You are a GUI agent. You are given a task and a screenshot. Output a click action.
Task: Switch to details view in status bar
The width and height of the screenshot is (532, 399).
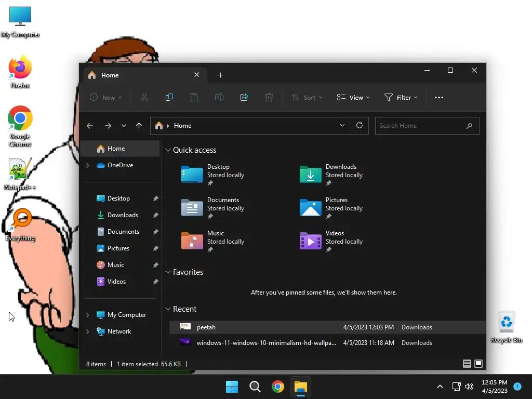(x=467, y=364)
